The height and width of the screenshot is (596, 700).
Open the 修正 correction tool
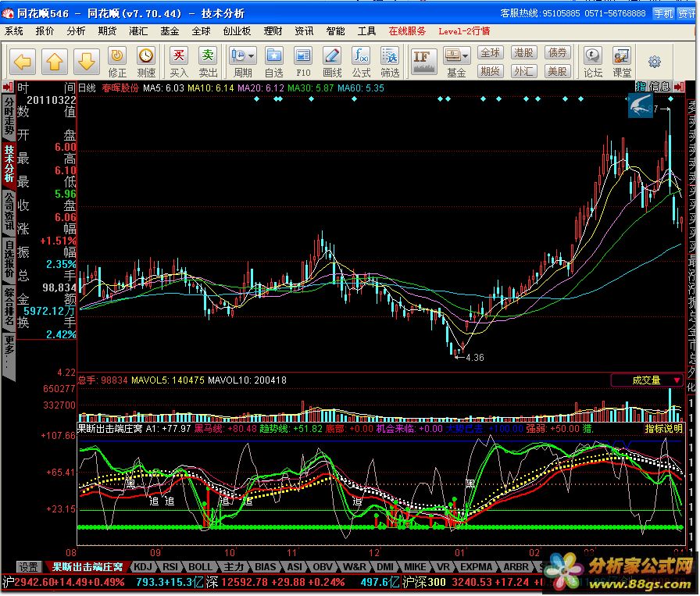[x=117, y=62]
